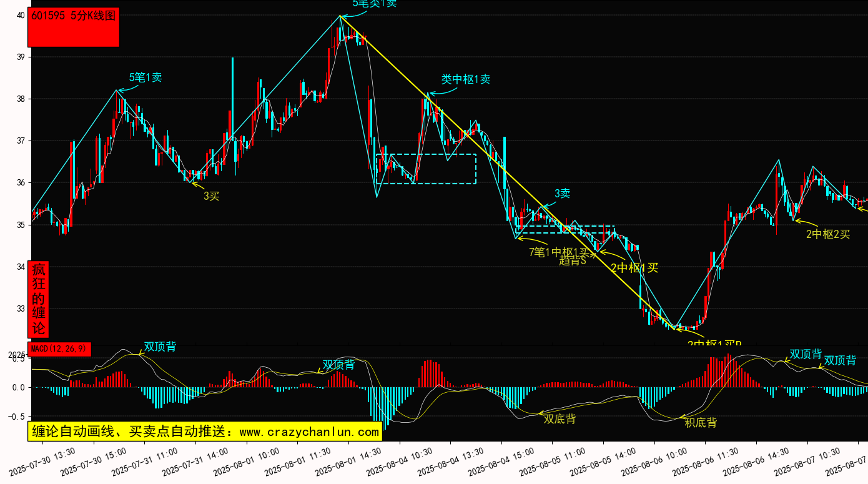Click the 40 price level on the axis
868x484 pixels.
21,16
